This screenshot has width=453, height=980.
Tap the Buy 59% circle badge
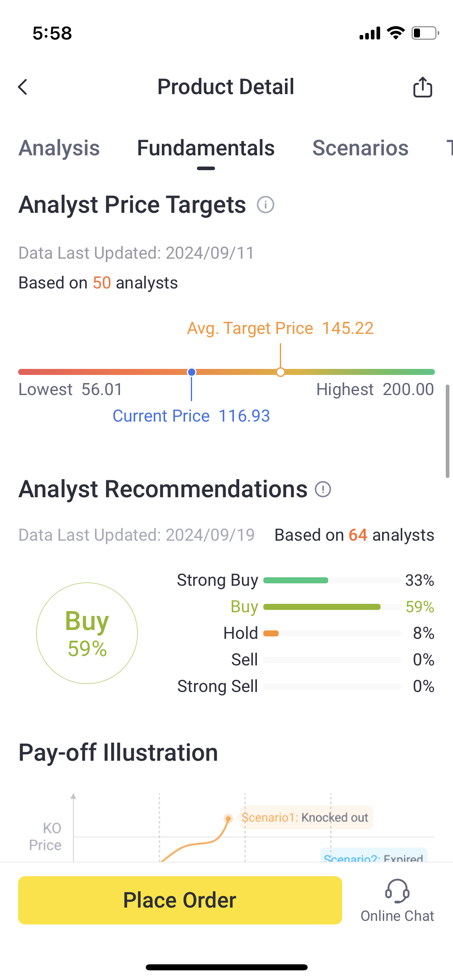point(87,633)
